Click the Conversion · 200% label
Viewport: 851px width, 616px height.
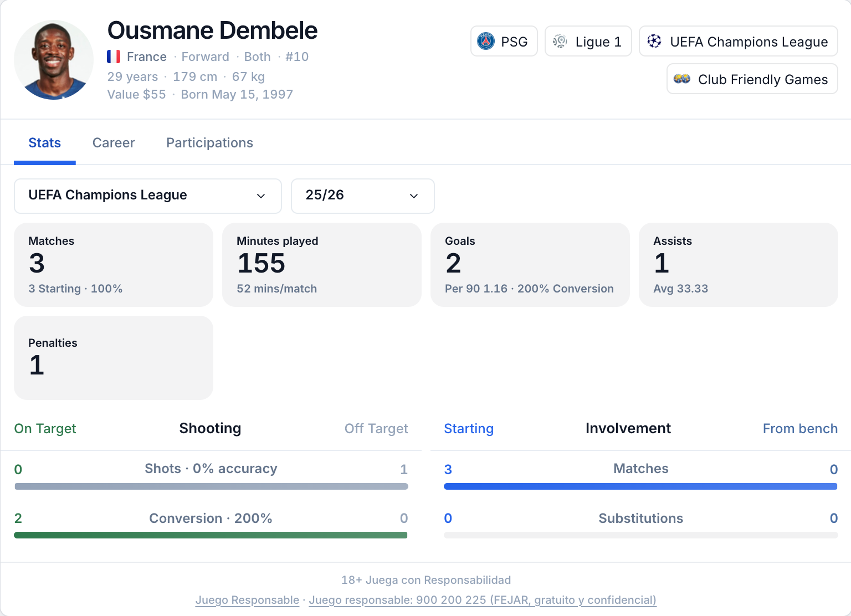(x=211, y=519)
